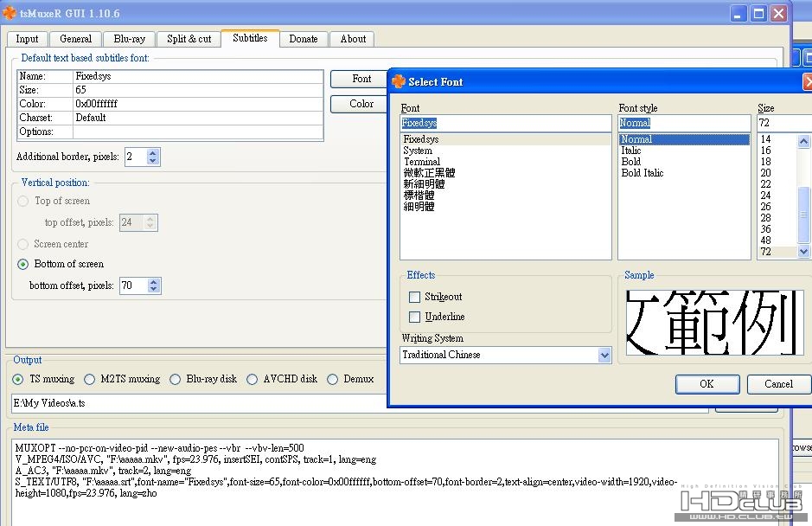Increase additional border pixels value
This screenshot has height=526, width=812.
(152, 153)
